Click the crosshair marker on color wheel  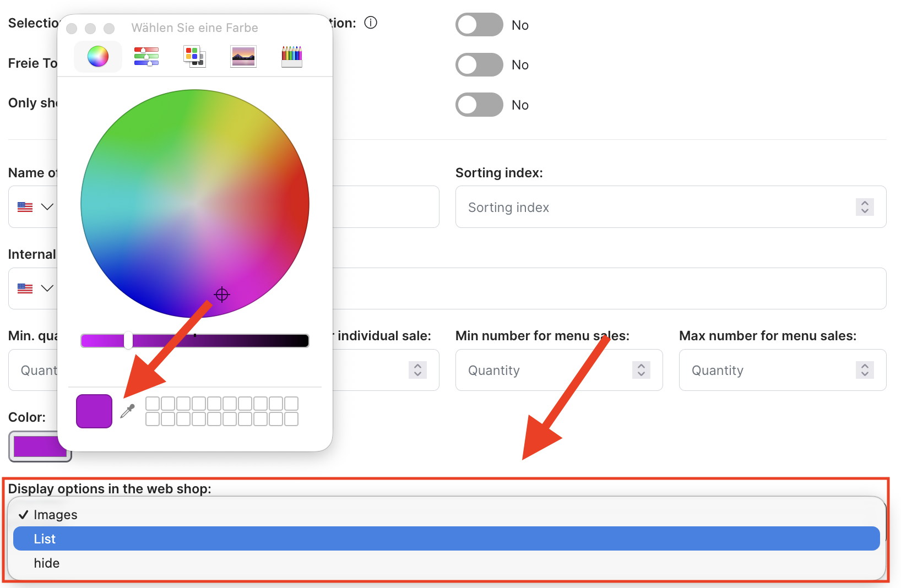pos(222,295)
